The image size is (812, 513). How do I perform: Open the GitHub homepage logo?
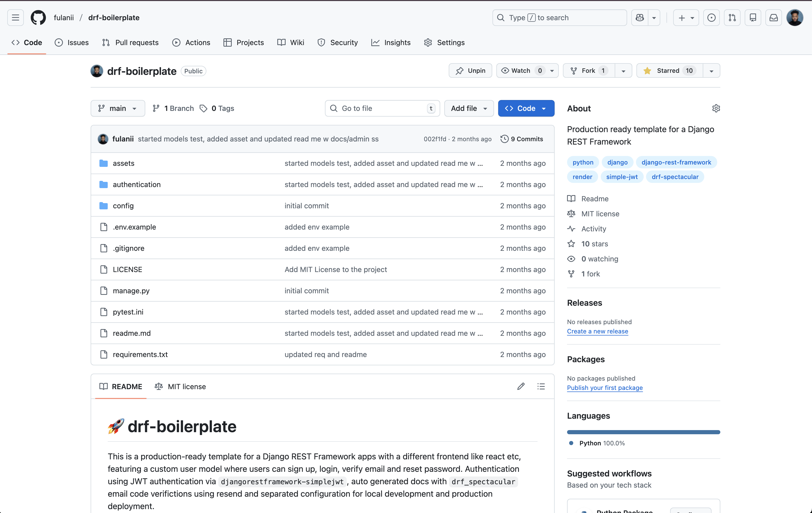[x=38, y=18]
